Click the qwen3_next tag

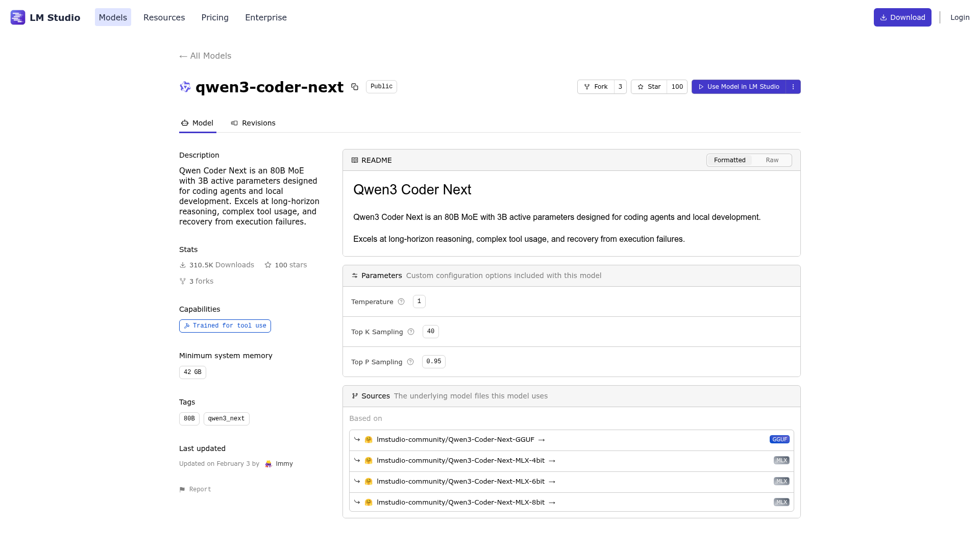227,419
